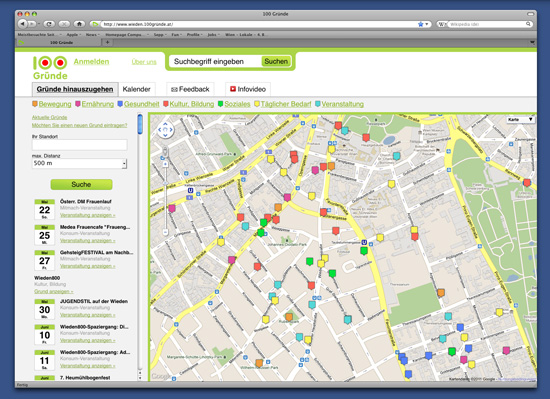Viewport: 550px width, 399px height.
Task: Expand the Sepp bookmarks folder
Action: (160, 35)
